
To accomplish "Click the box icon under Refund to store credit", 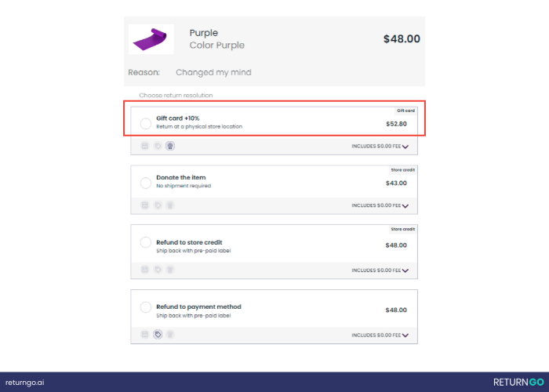I will (144, 270).
